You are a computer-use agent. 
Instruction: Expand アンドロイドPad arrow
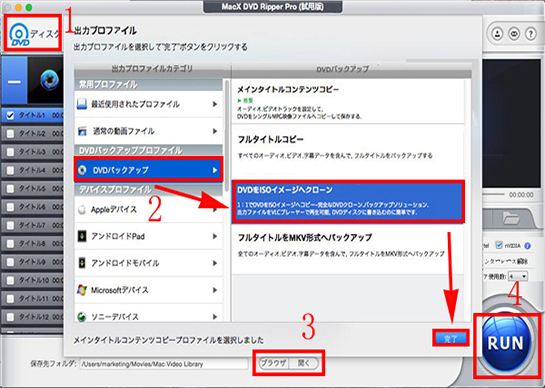pyautogui.click(x=215, y=236)
